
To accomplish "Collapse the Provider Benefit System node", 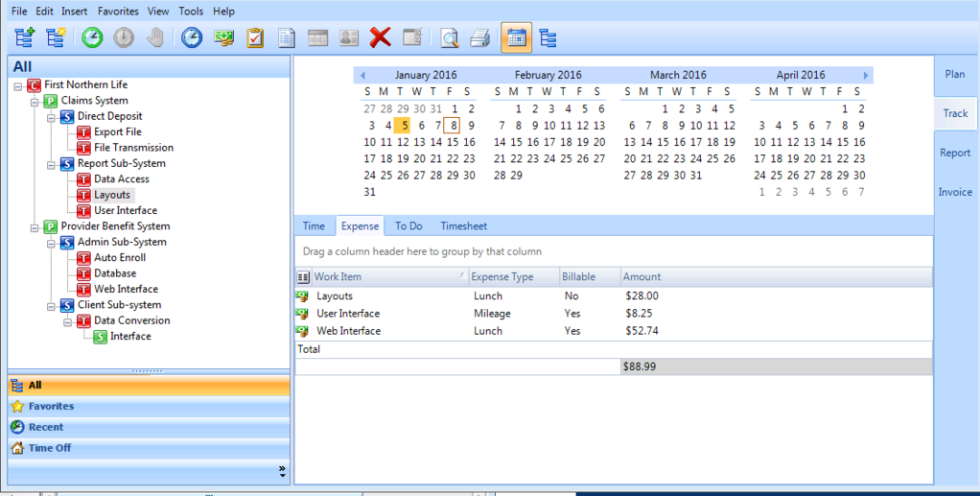I will 35,226.
